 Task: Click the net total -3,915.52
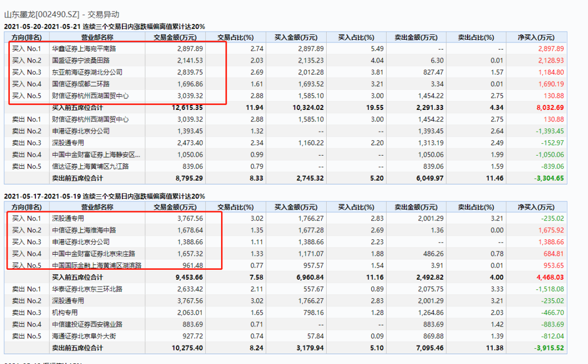[x=549, y=348]
